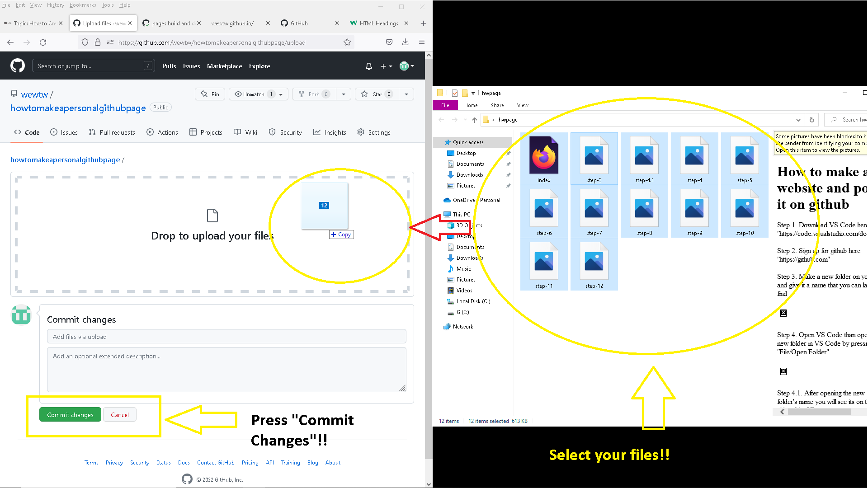The height and width of the screenshot is (488, 868).
Task: Open the Insights tab
Action: pyautogui.click(x=330, y=132)
